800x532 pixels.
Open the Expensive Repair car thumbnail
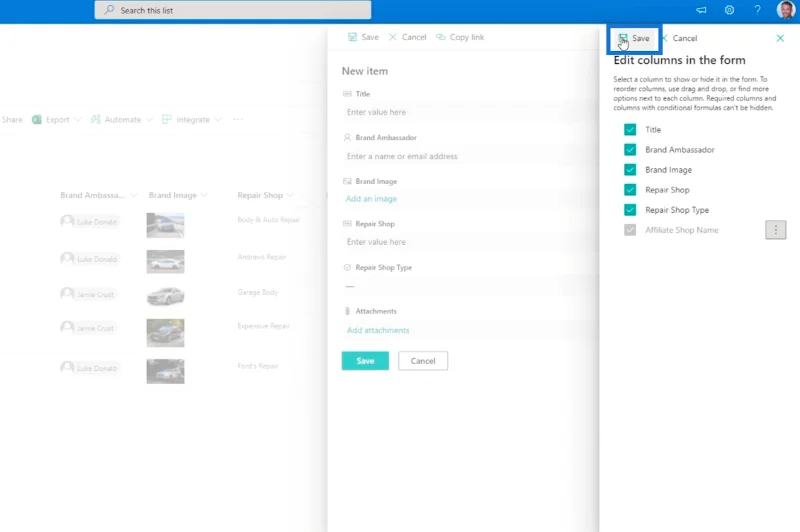165,333
